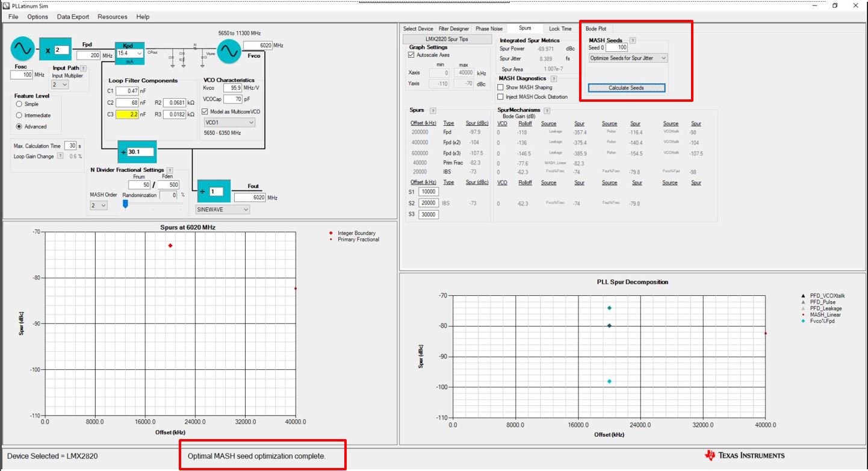Click the yellow C3 capacitor value field
This screenshot has height=471, width=868.
pyautogui.click(x=127, y=114)
